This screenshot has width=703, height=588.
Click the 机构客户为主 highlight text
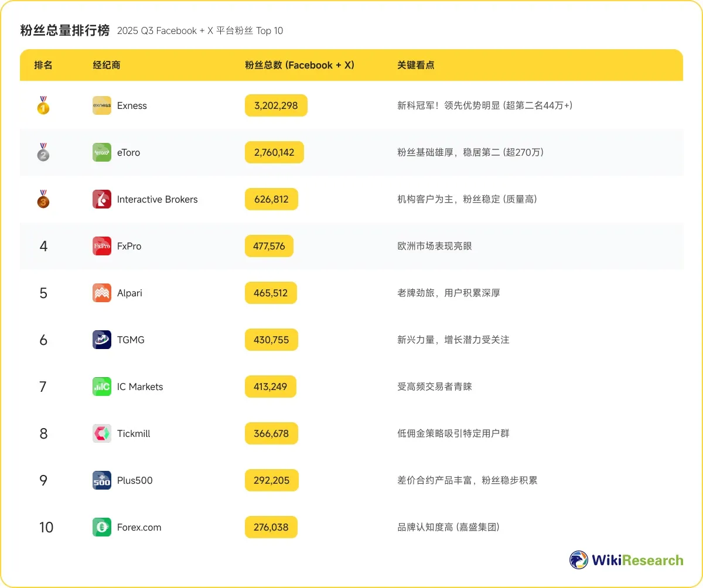[x=467, y=199]
